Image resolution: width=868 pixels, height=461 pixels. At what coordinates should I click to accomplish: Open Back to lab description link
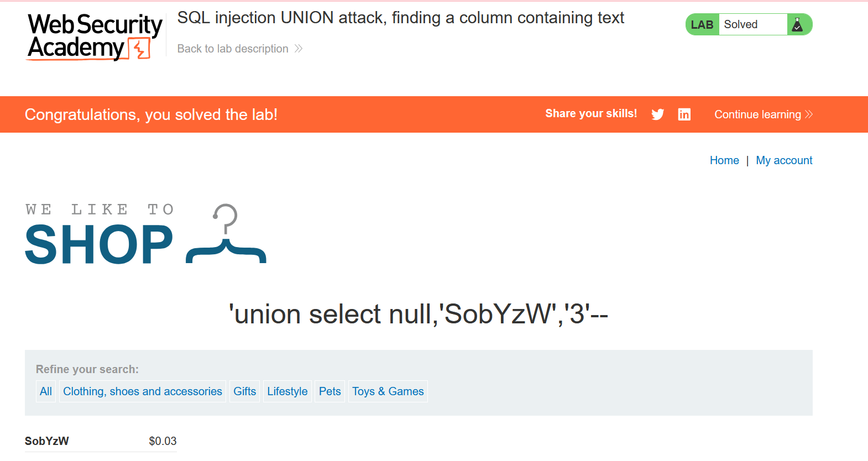tap(233, 49)
